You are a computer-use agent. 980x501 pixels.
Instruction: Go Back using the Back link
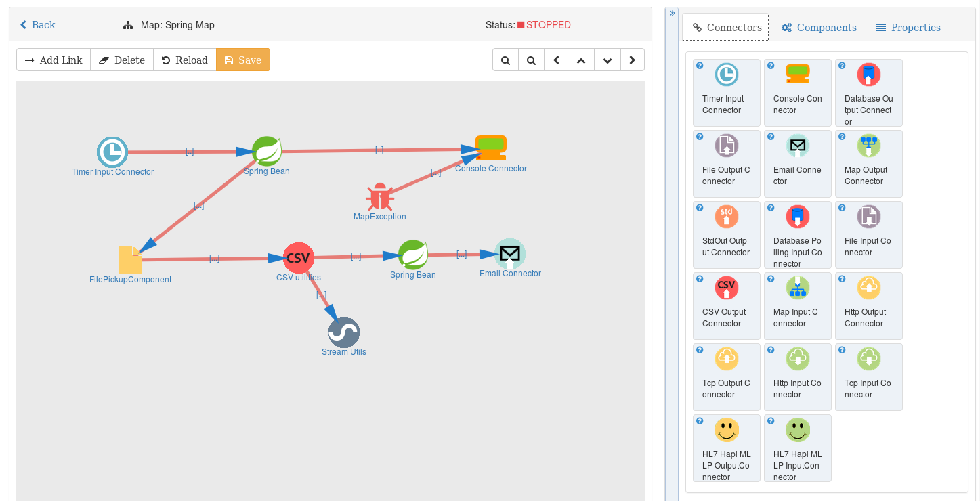pos(38,25)
